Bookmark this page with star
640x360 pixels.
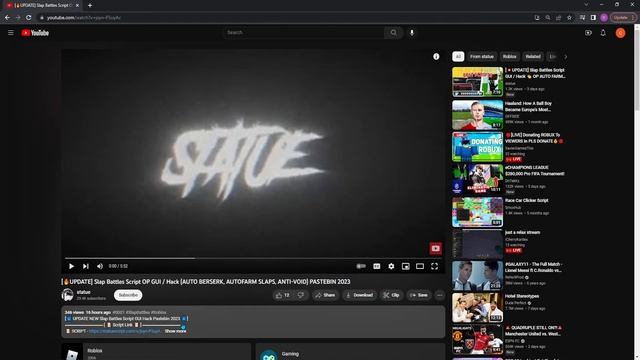(x=569, y=18)
